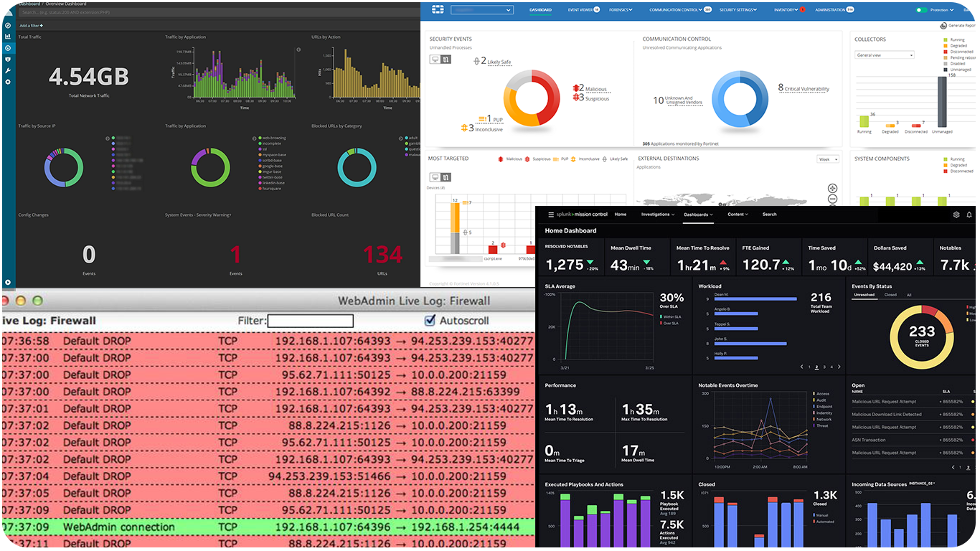
Task: Click the Generate Report icon
Action: [x=942, y=26]
